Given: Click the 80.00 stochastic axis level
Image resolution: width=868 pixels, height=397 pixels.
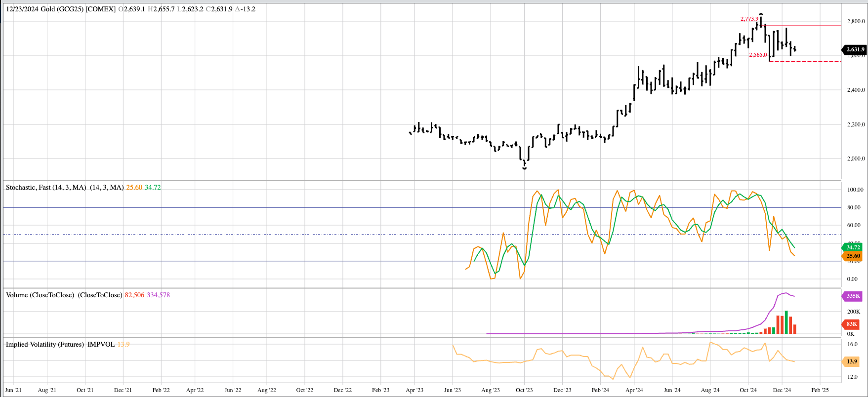Looking at the screenshot, I should click(x=854, y=207).
